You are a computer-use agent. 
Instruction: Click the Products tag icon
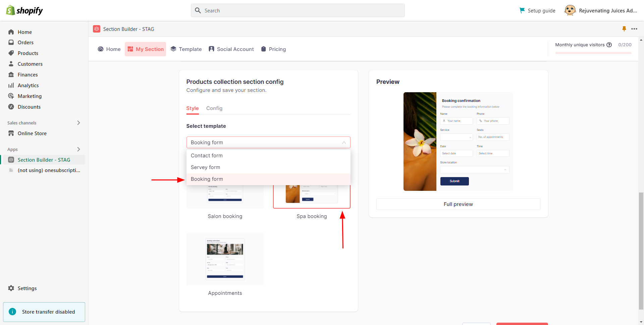[x=11, y=53]
